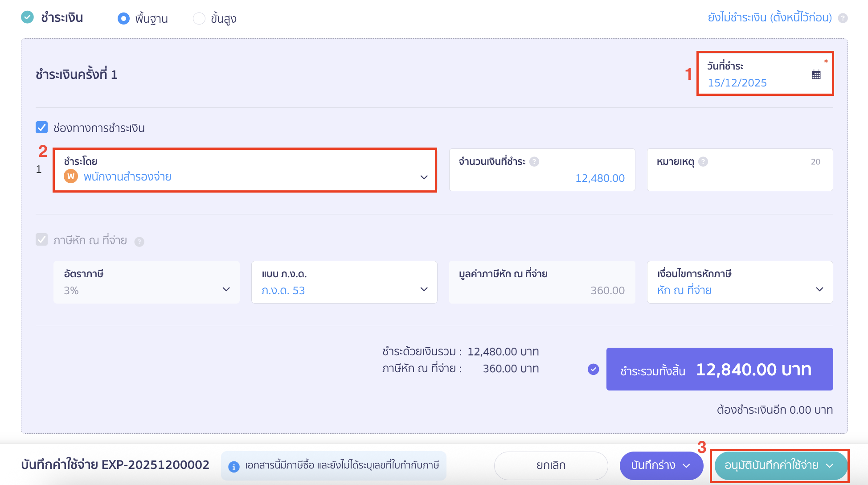
Task: Open the แบบ ภ.ง.ด. dropdown
Action: (424, 289)
